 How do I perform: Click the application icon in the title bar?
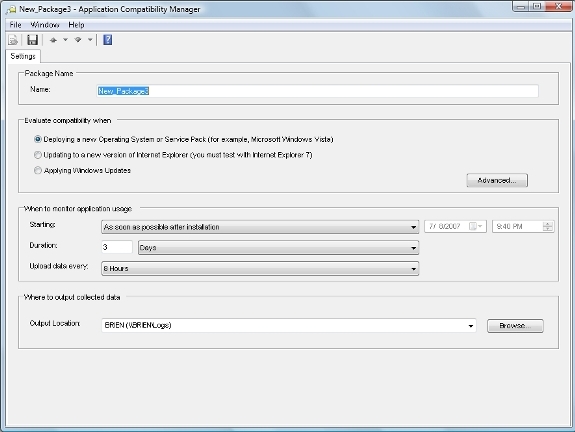[x=11, y=10]
